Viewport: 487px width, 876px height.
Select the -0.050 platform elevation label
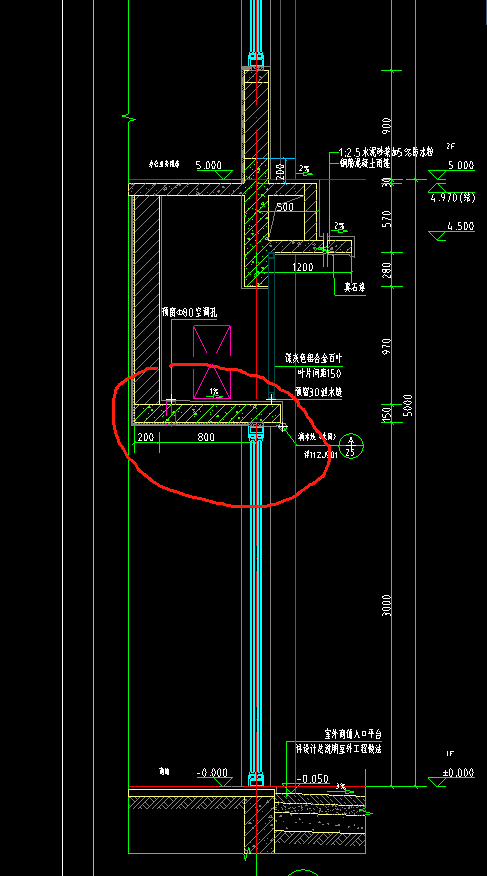(313, 779)
